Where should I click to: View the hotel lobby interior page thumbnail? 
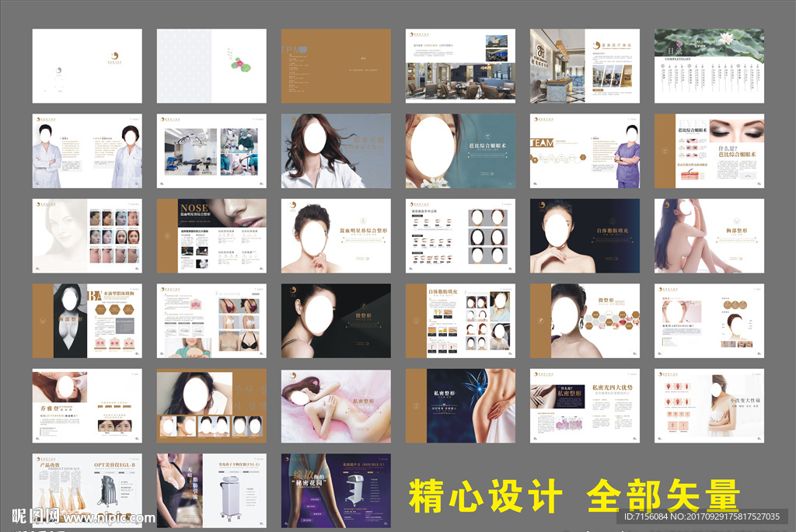click(x=460, y=65)
